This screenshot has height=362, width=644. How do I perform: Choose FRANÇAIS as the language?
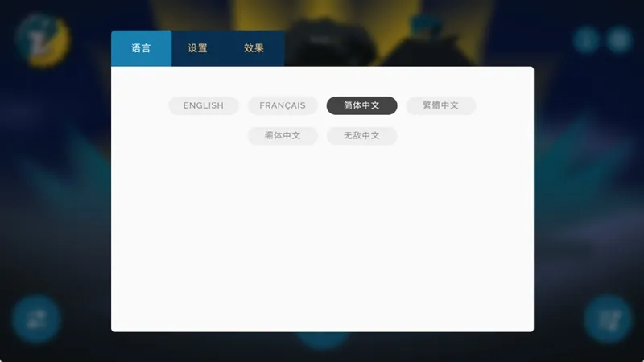click(283, 105)
